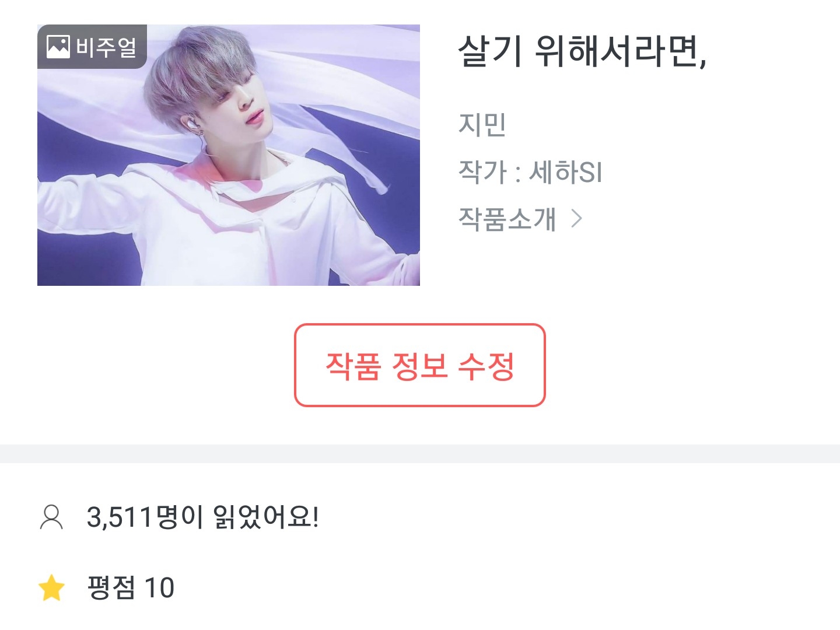This screenshot has width=840, height=630.
Task: Click the yellow star rating icon
Action: pyautogui.click(x=51, y=587)
